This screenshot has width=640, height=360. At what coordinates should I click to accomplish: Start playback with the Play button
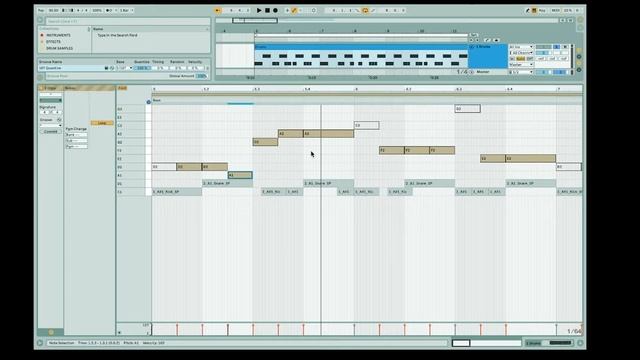coord(259,10)
